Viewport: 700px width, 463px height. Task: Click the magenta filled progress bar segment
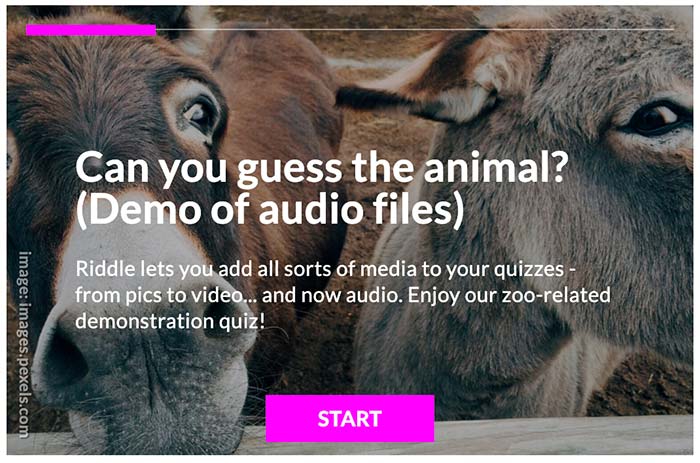pyautogui.click(x=91, y=30)
